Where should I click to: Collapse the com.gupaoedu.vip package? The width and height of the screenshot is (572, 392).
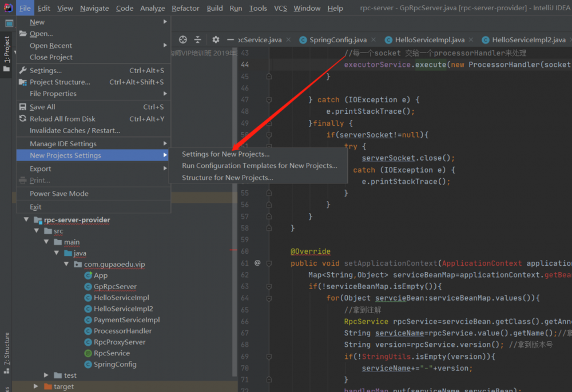coord(67,265)
